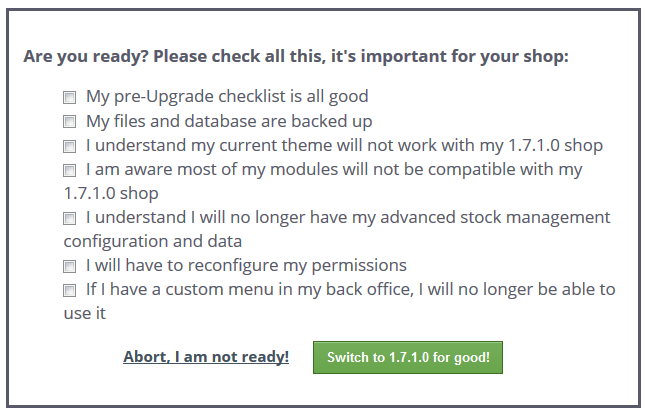The image size is (645, 413).
Task: Follow the Abort, I am not ready! link
Action: tap(206, 357)
